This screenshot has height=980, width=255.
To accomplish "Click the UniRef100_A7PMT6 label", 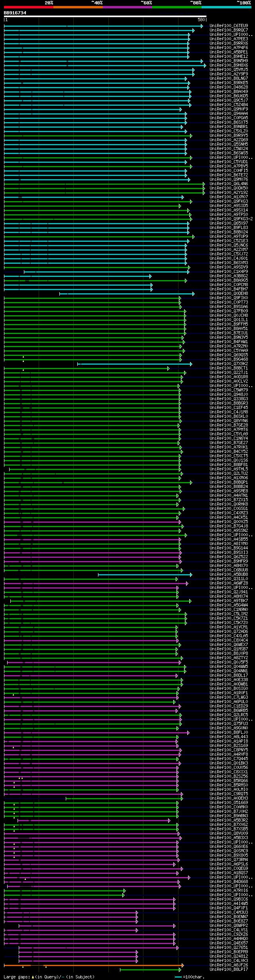I will click(x=229, y=429).
